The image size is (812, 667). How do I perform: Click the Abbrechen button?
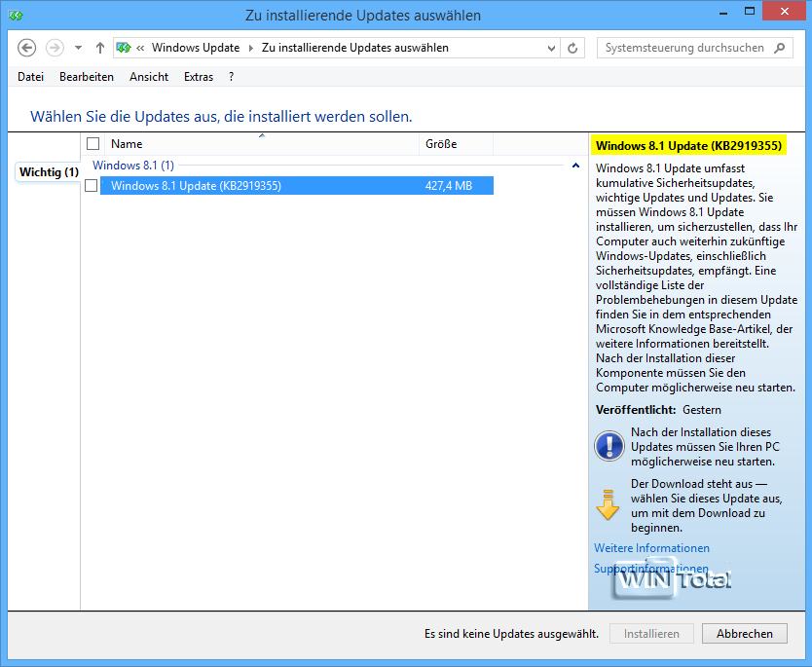[x=744, y=633]
